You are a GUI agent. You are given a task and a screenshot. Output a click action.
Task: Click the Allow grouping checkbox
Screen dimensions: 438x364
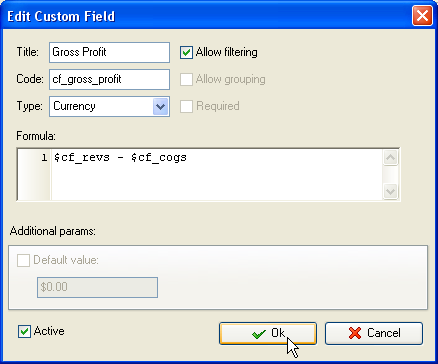pos(186,79)
